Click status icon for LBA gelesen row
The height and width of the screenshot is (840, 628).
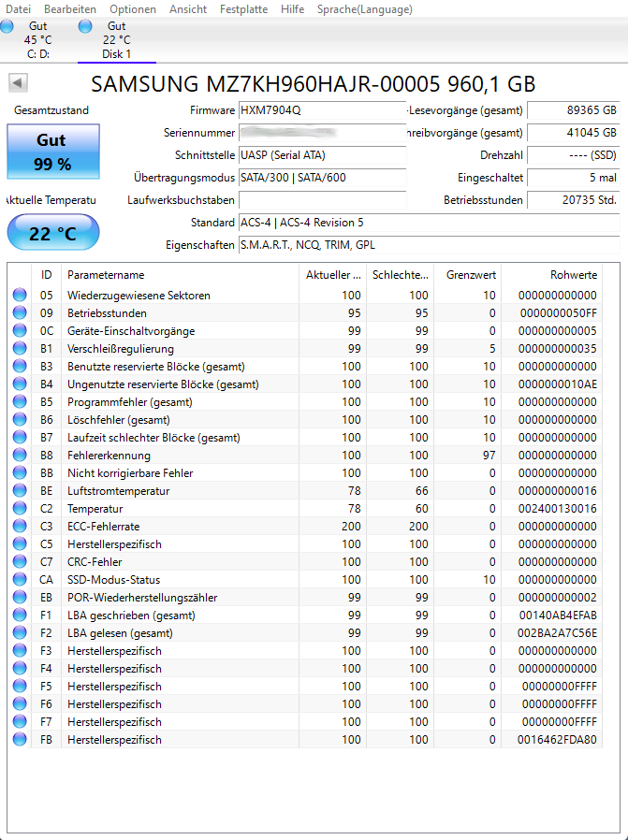tap(20, 632)
